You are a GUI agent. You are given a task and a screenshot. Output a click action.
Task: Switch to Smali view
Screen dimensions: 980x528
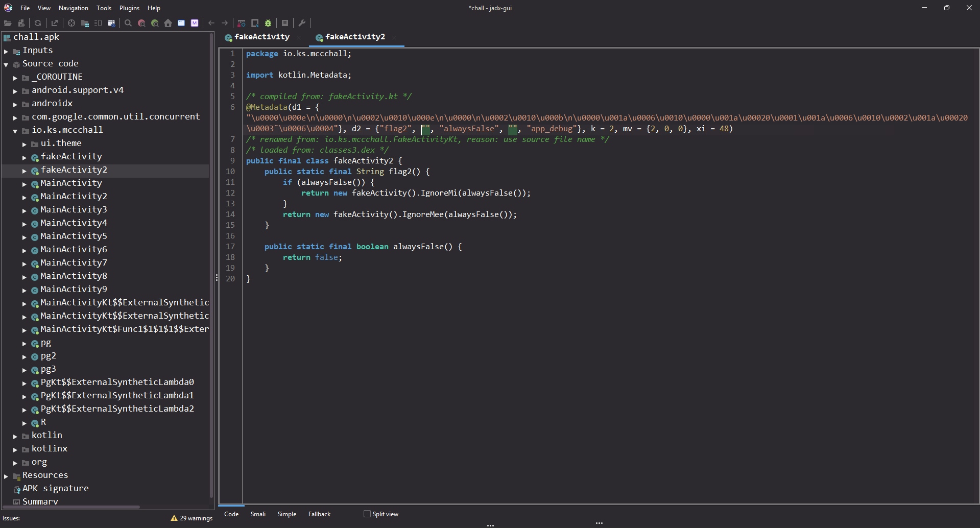(258, 514)
